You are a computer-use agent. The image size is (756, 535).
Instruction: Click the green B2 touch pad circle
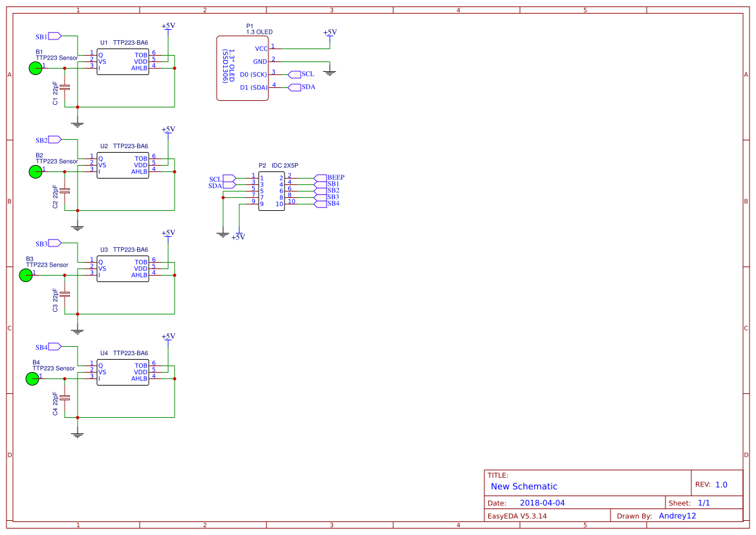pyautogui.click(x=36, y=171)
